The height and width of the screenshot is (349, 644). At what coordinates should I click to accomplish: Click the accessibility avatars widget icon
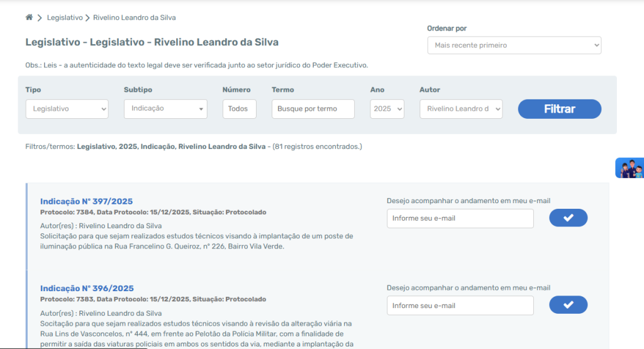[x=630, y=169]
